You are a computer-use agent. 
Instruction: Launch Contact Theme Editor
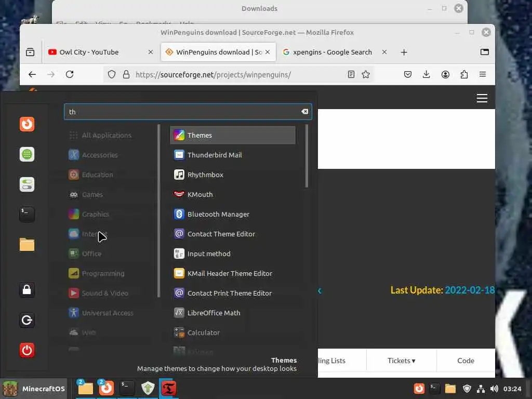(x=232, y=234)
